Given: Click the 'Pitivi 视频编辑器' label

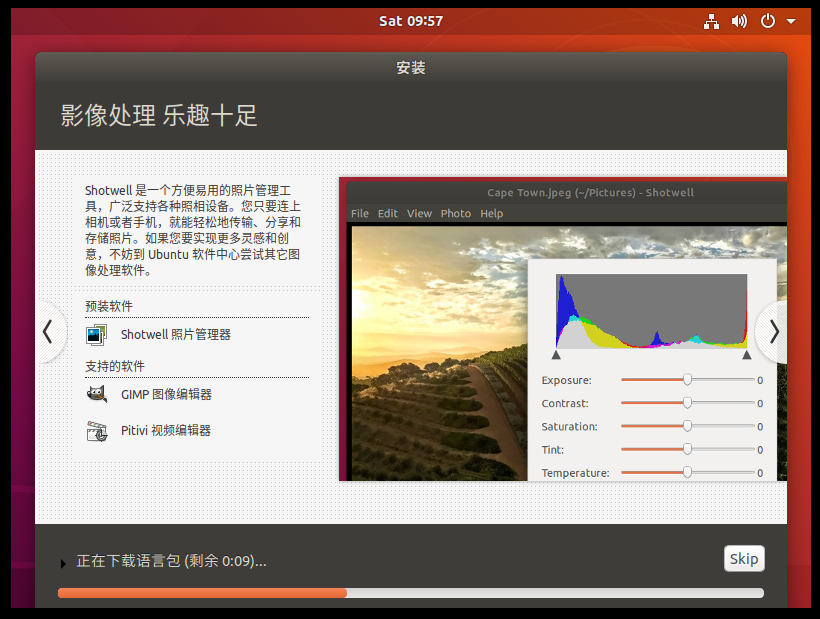Looking at the screenshot, I should point(166,431).
